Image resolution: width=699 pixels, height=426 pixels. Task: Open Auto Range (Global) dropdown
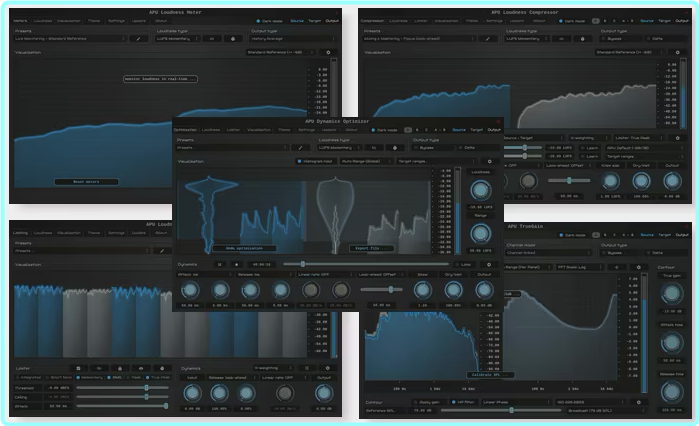coord(366,161)
